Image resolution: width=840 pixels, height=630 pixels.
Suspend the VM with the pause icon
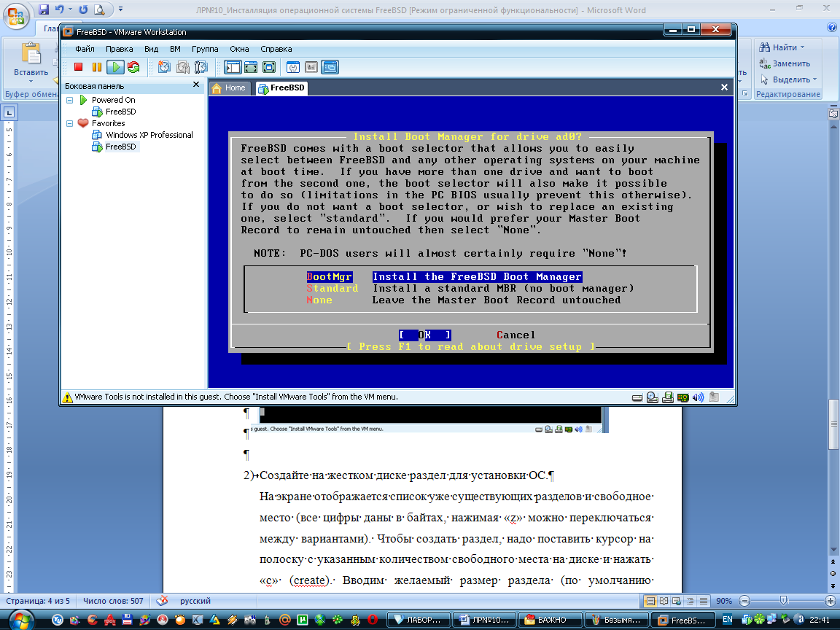point(97,67)
